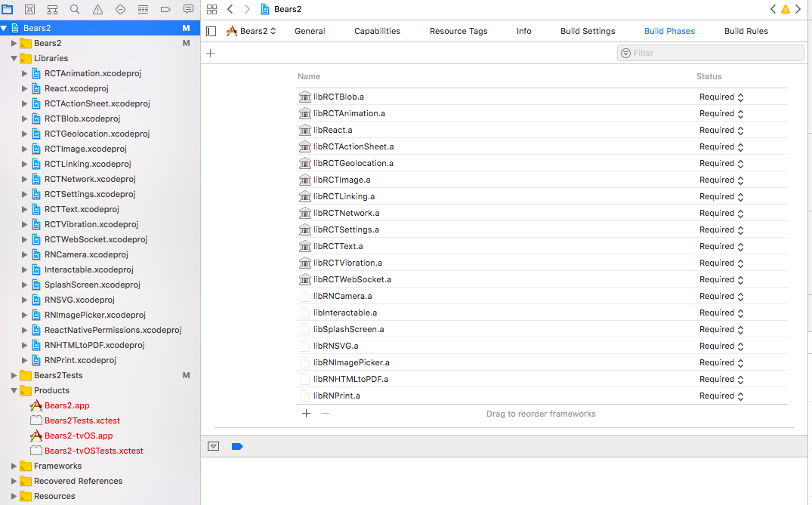Viewport: 812px width, 505px height.
Task: Open the Find navigator magnifier icon
Action: coord(74,9)
